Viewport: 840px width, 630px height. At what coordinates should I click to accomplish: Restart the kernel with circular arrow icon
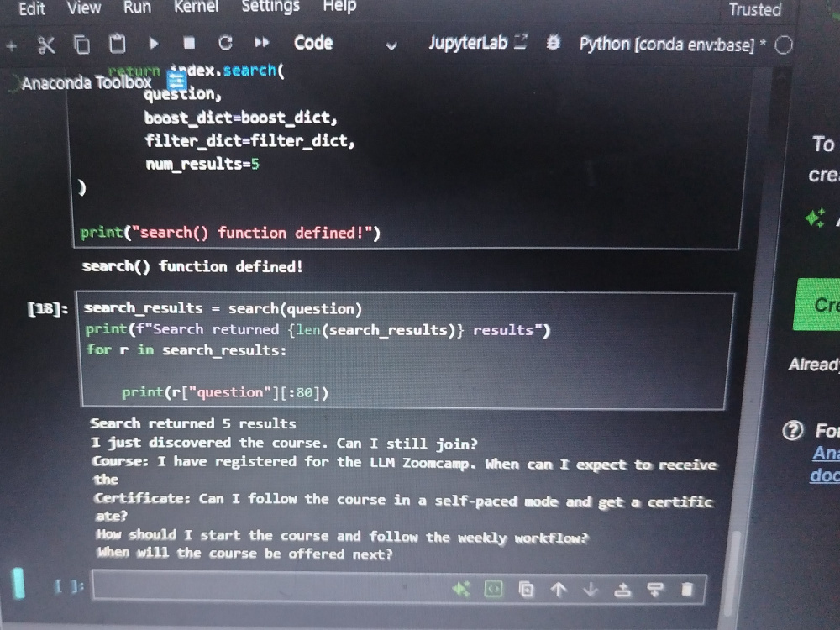(225, 43)
